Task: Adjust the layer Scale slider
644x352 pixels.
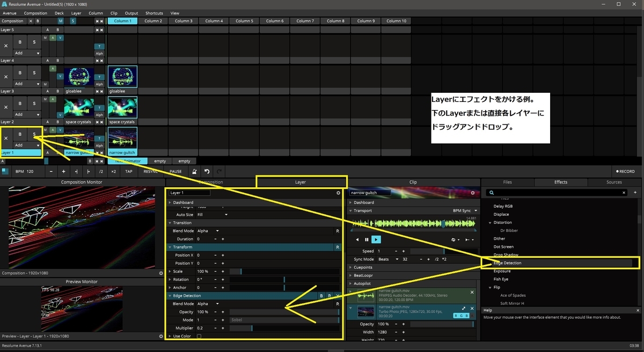Action: coord(284,272)
